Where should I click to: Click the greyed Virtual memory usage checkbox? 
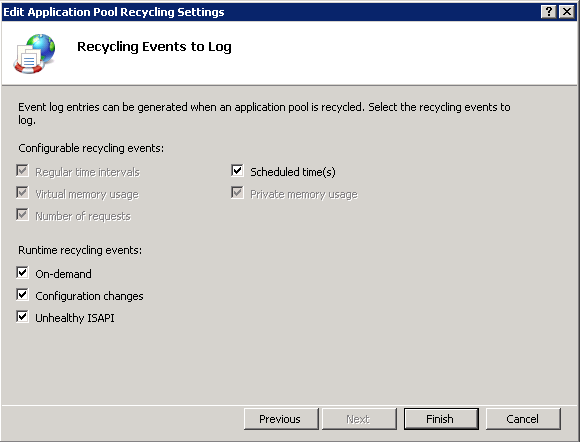pos(22,193)
